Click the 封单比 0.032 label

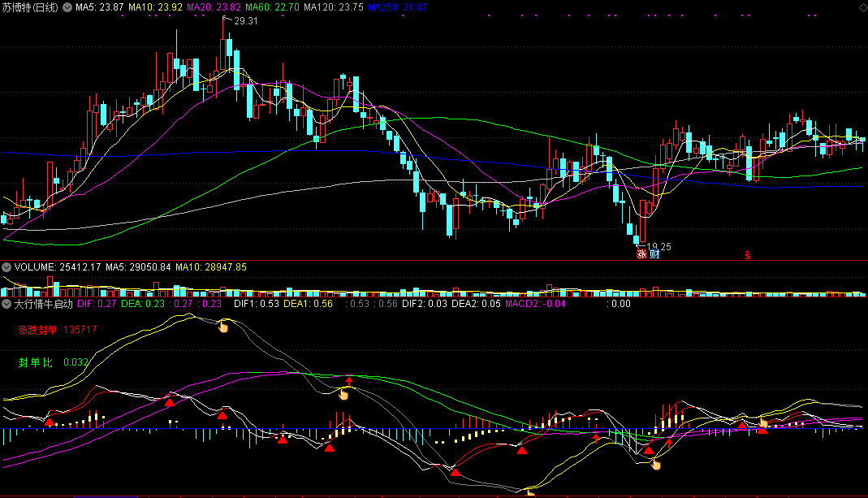click(x=53, y=362)
